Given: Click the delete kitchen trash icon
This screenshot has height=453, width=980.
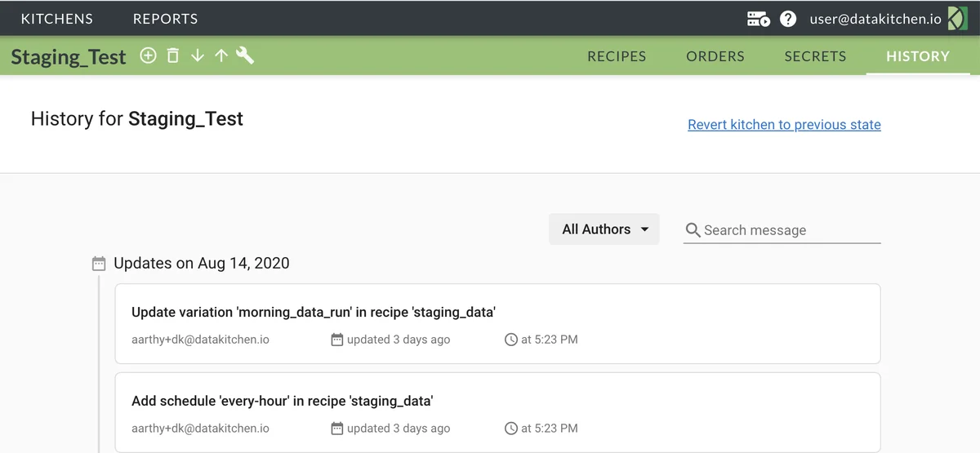Looking at the screenshot, I should (x=172, y=56).
